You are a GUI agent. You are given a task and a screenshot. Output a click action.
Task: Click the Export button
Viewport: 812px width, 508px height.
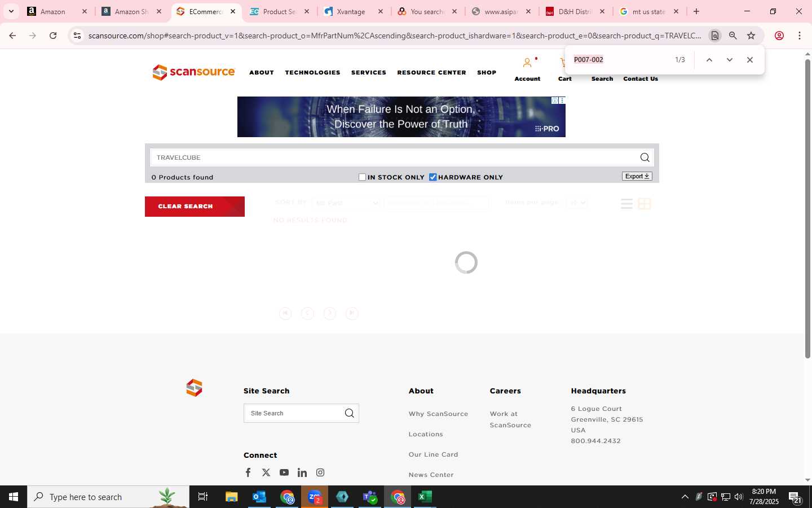tap(637, 176)
